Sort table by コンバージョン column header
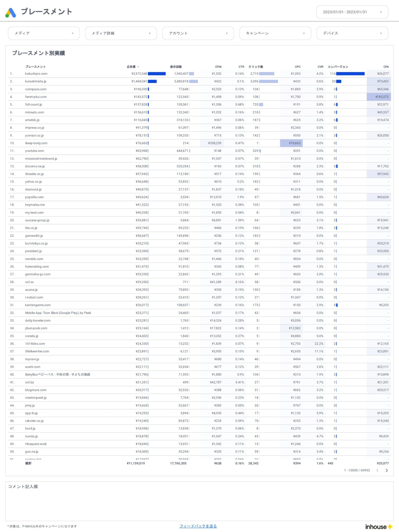The height and width of the screenshot is (532, 399). tap(338, 67)
